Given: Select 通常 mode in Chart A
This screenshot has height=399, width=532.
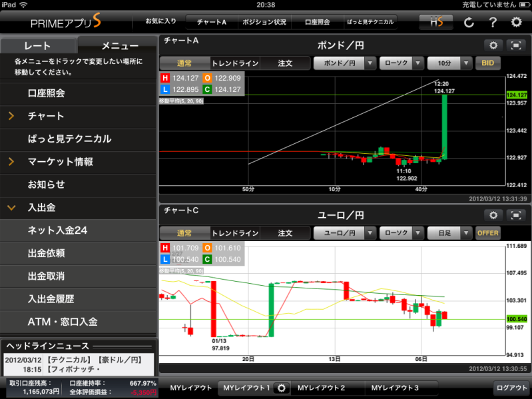Looking at the screenshot, I should 184,63.
